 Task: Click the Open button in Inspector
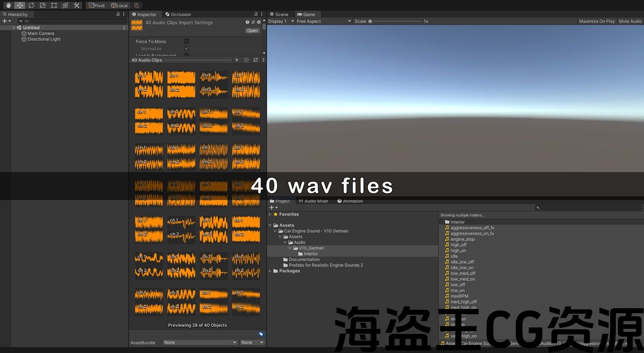click(252, 30)
